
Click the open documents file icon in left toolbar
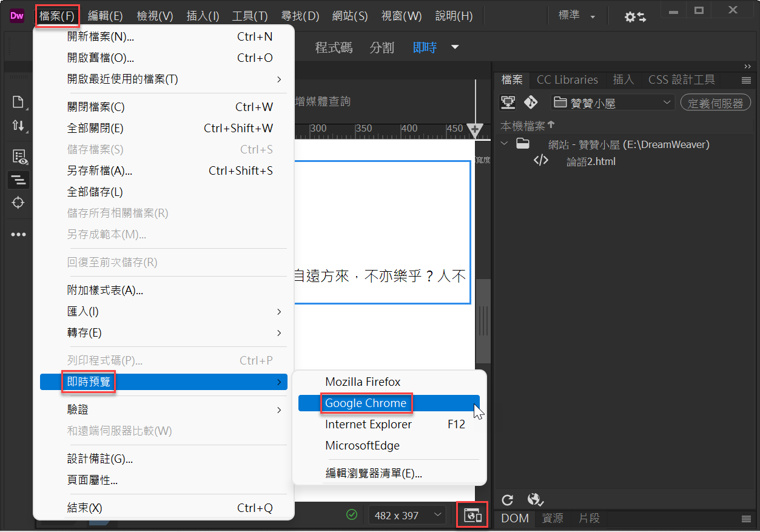coord(19,102)
